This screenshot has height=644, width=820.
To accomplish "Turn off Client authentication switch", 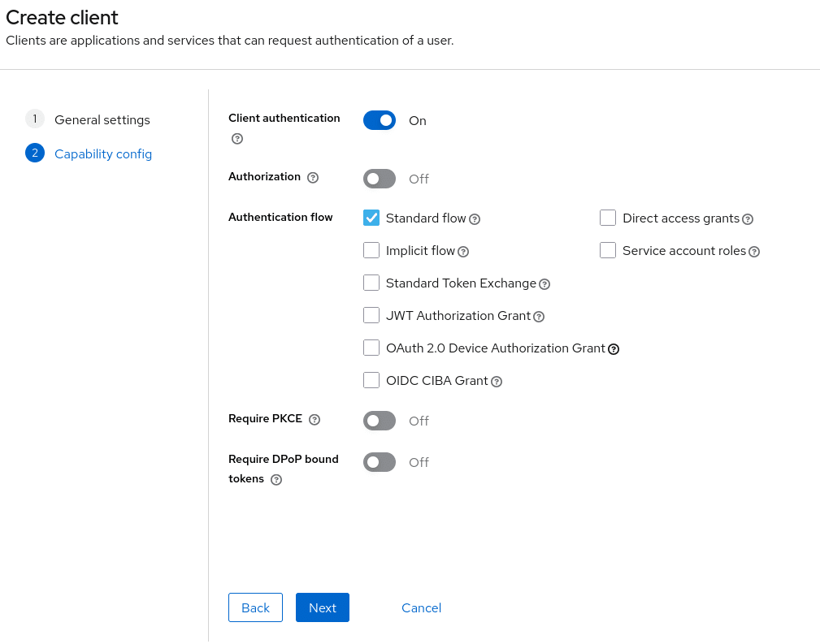I will point(380,120).
